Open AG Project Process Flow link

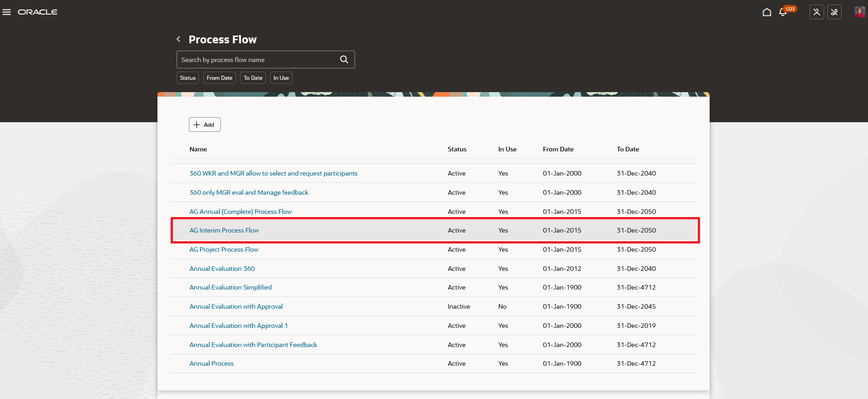[x=224, y=249]
